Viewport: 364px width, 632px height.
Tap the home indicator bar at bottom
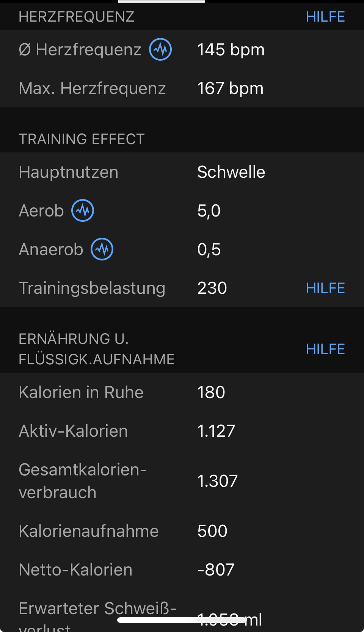pos(182,620)
